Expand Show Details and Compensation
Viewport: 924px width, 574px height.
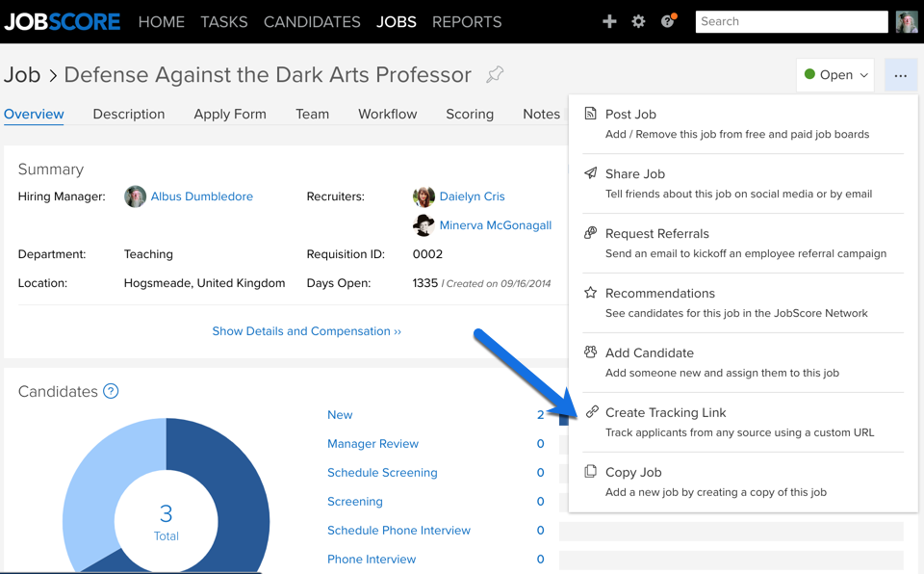coord(306,331)
